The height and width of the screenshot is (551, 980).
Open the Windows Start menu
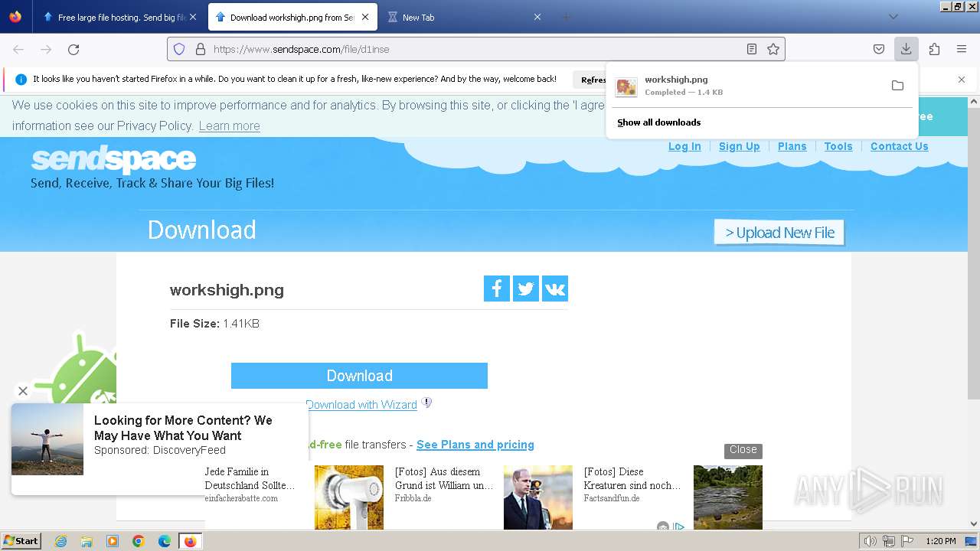pos(21,541)
